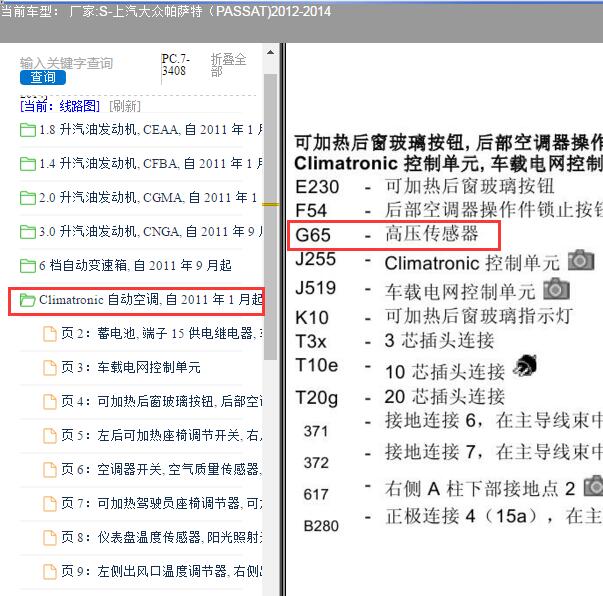Select the T20g 20 芯插头连接 row

[x=400, y=397]
